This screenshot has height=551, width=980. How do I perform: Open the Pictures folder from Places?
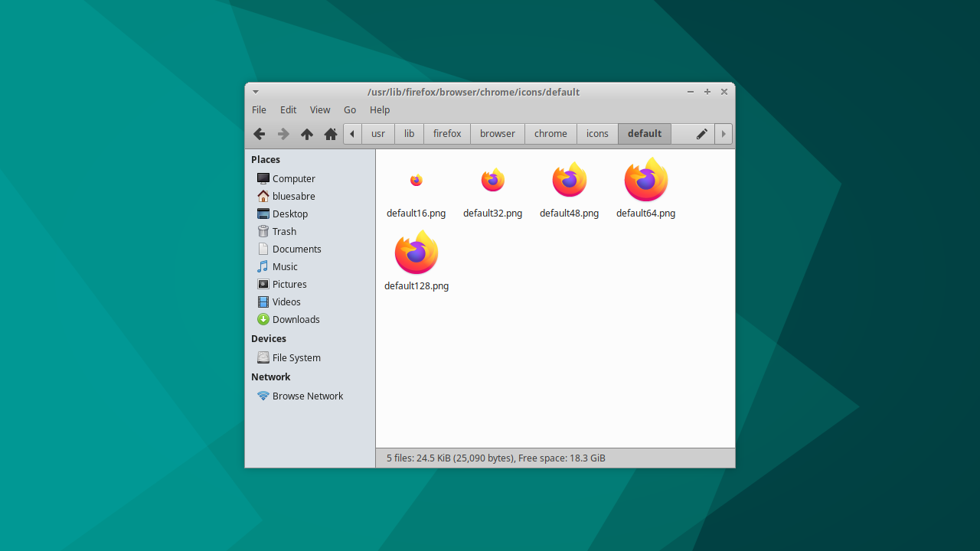coord(289,284)
